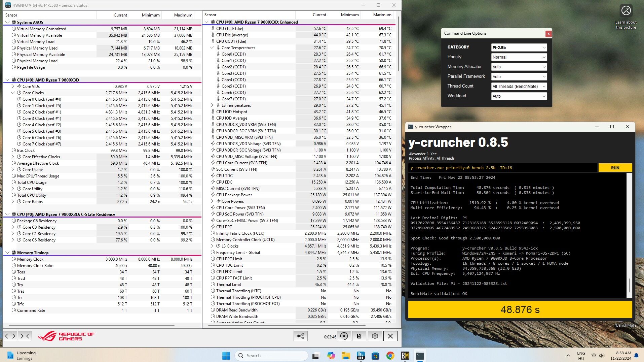Image resolution: width=644 pixels, height=362 pixels.
Task: Expand the L3 Temperatures row
Action: point(212,105)
